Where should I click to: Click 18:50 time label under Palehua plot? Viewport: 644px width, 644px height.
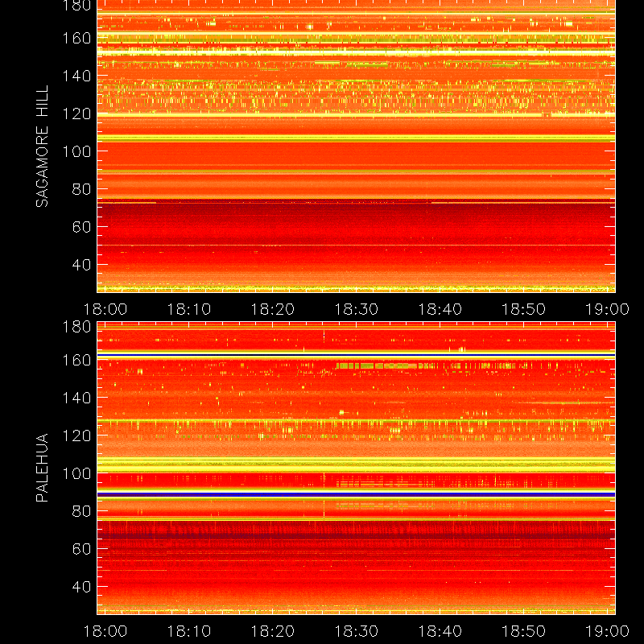[x=524, y=631]
